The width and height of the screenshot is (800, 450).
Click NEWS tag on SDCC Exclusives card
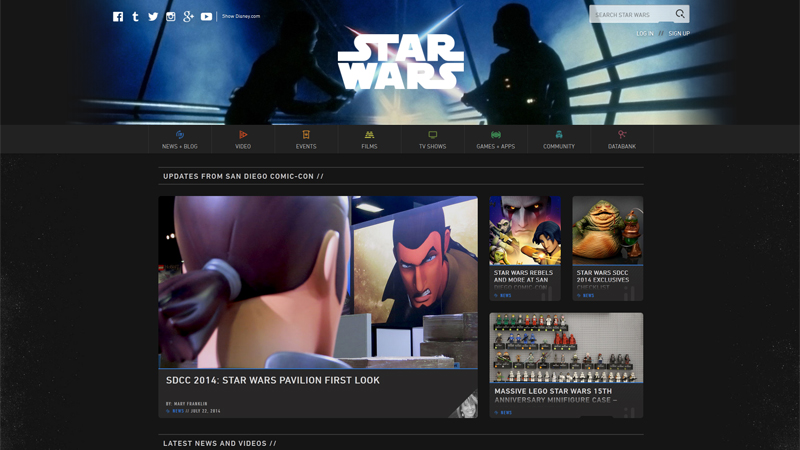pos(588,295)
